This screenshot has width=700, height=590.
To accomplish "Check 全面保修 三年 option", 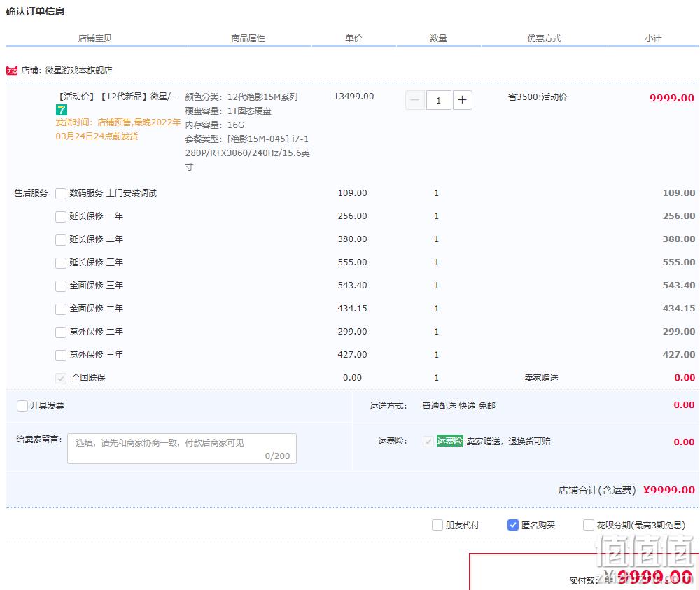I will (x=61, y=286).
